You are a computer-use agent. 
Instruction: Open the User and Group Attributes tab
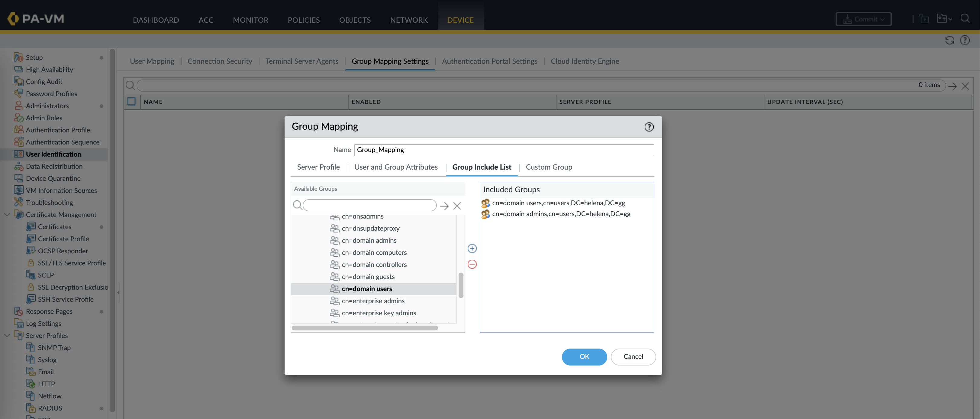396,167
